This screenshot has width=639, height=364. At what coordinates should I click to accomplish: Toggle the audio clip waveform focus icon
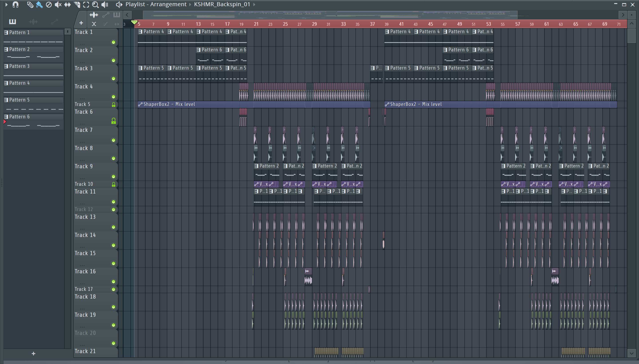click(94, 15)
